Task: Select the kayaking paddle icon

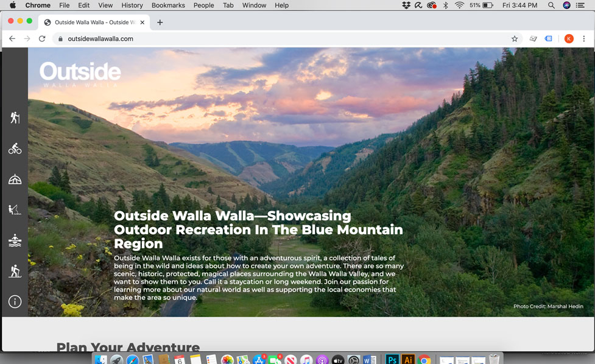Action: 15,241
